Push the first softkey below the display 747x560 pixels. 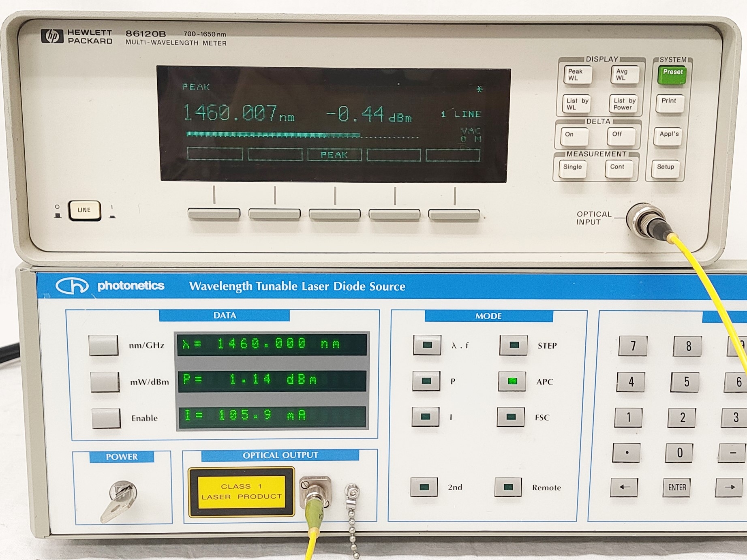point(214,214)
